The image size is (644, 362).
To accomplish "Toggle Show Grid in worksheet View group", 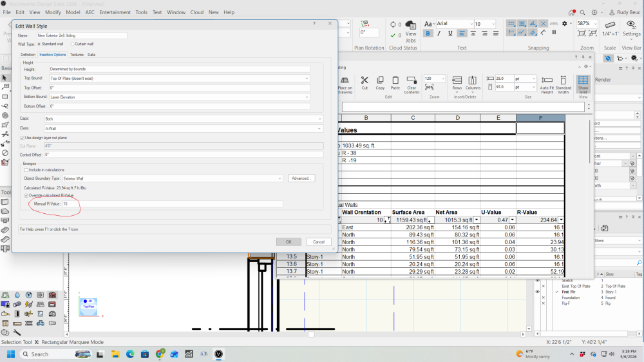I will click(583, 84).
